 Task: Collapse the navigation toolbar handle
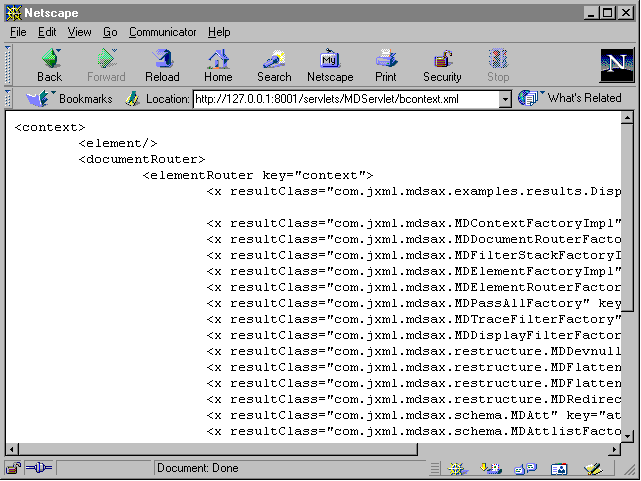(8, 65)
